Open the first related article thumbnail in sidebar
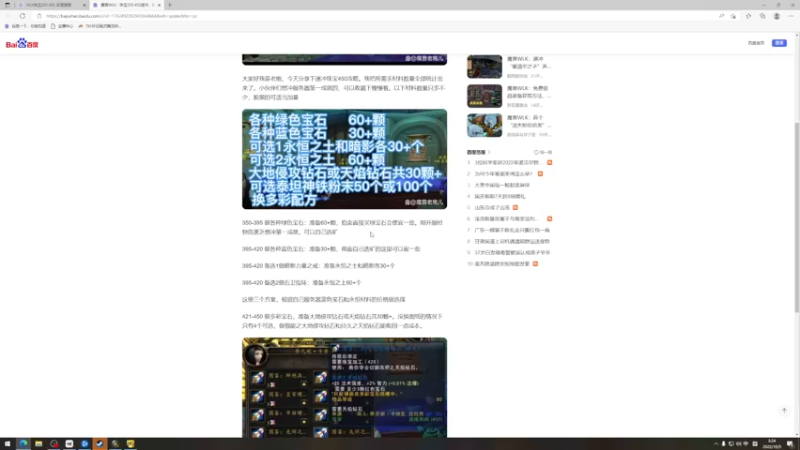This screenshot has height=450, width=800. pyautogui.click(x=484, y=66)
